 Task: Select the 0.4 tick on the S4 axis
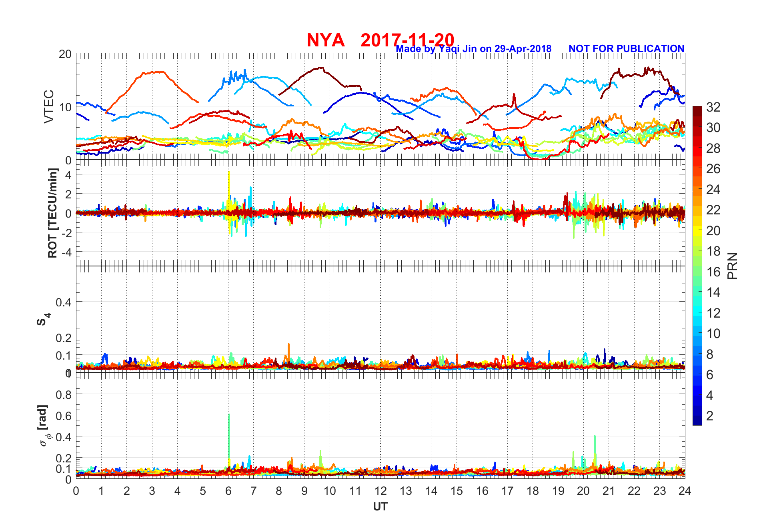click(64, 302)
